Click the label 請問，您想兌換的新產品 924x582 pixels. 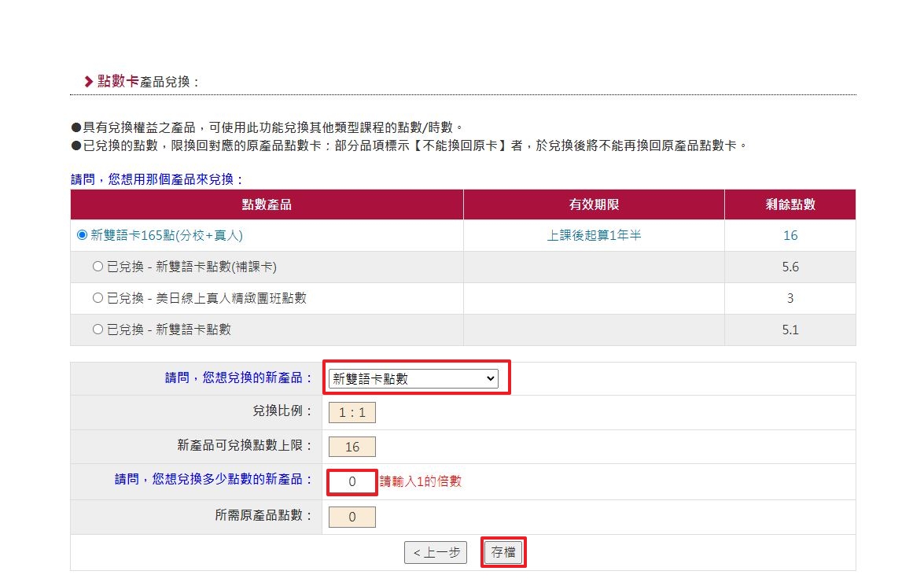point(238,378)
